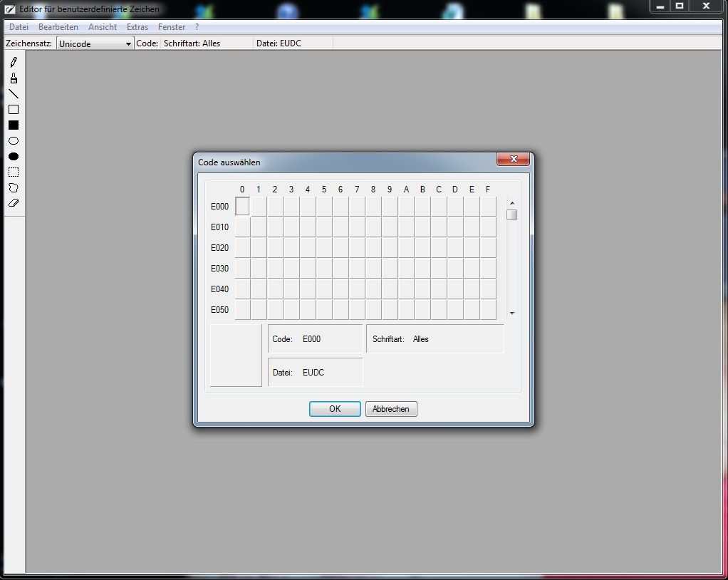The width and height of the screenshot is (728, 580).
Task: Select the Filled Ellipse tool
Action: pyautogui.click(x=13, y=157)
